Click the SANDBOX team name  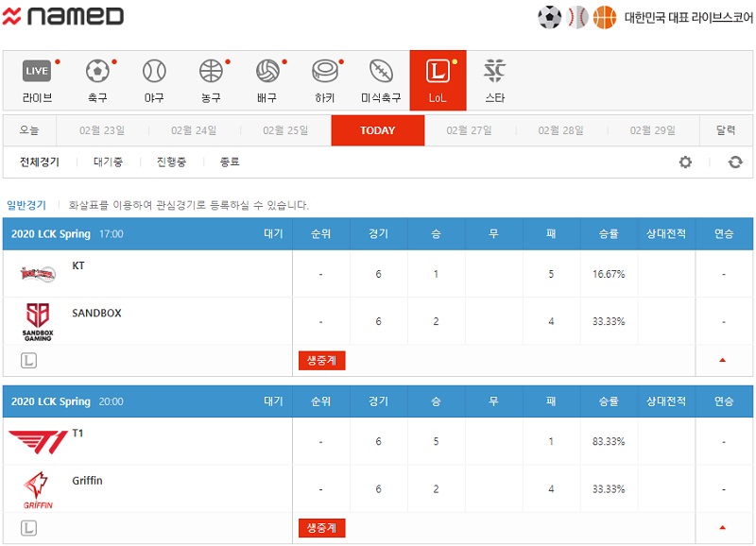tap(96, 314)
